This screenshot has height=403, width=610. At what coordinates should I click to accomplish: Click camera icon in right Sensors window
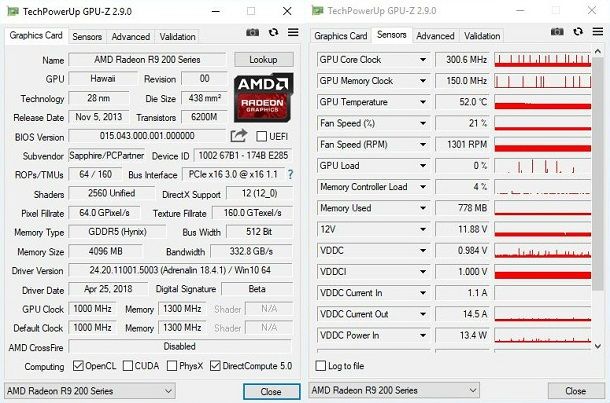click(557, 32)
